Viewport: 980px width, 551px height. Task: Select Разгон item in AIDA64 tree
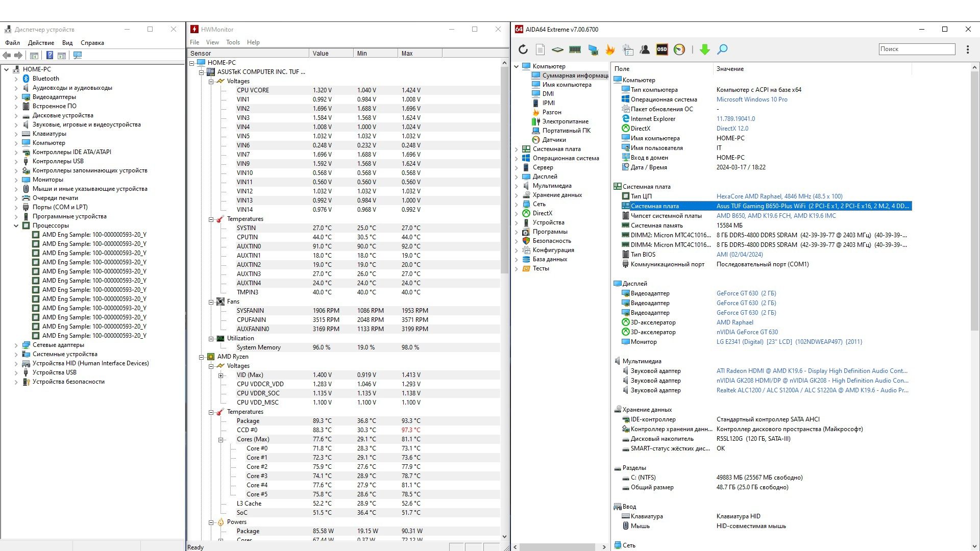coord(552,112)
